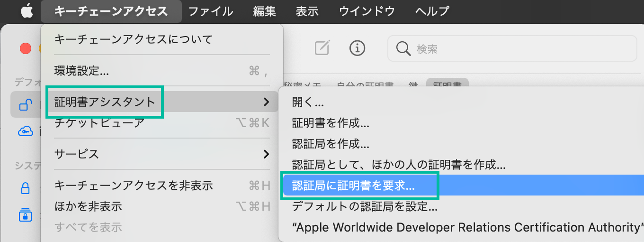This screenshot has height=242, width=644.
Task: Choose 認証局に証明書を要求...
Action: [x=462, y=186]
